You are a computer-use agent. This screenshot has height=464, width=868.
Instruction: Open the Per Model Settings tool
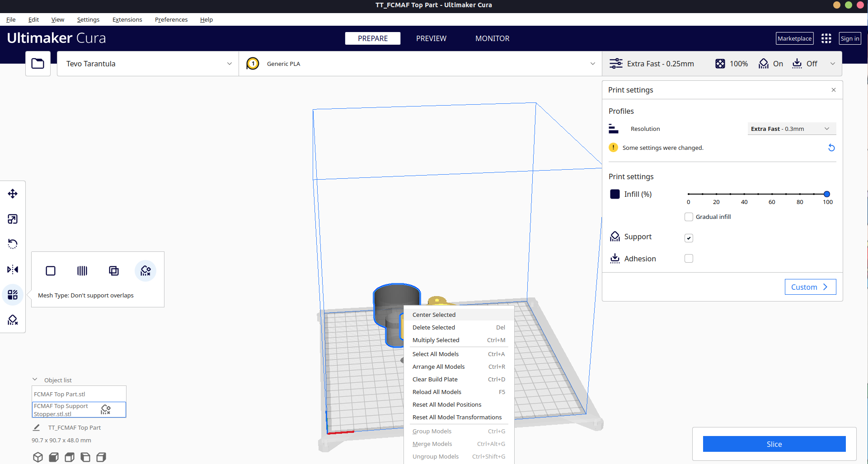point(13,295)
